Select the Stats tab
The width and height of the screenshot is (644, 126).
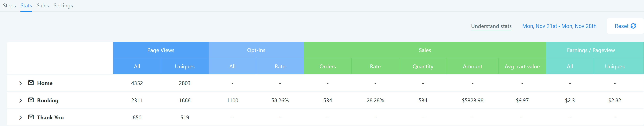[x=26, y=5]
